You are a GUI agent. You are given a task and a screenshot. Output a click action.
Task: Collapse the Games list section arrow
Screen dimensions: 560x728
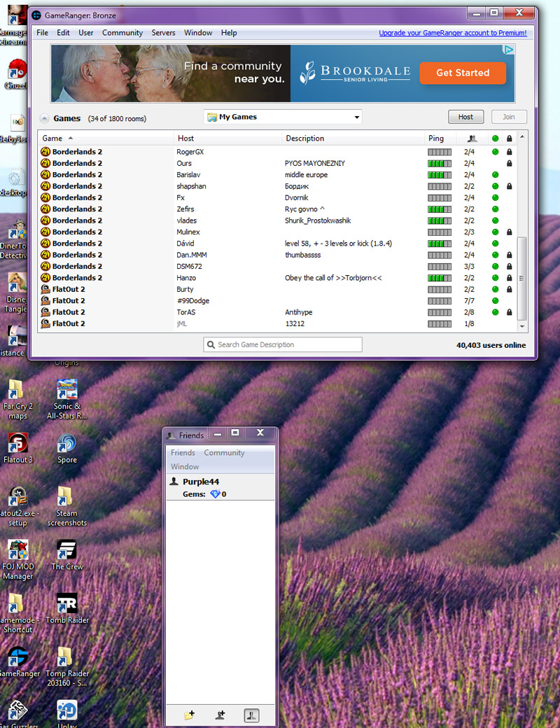[44, 118]
